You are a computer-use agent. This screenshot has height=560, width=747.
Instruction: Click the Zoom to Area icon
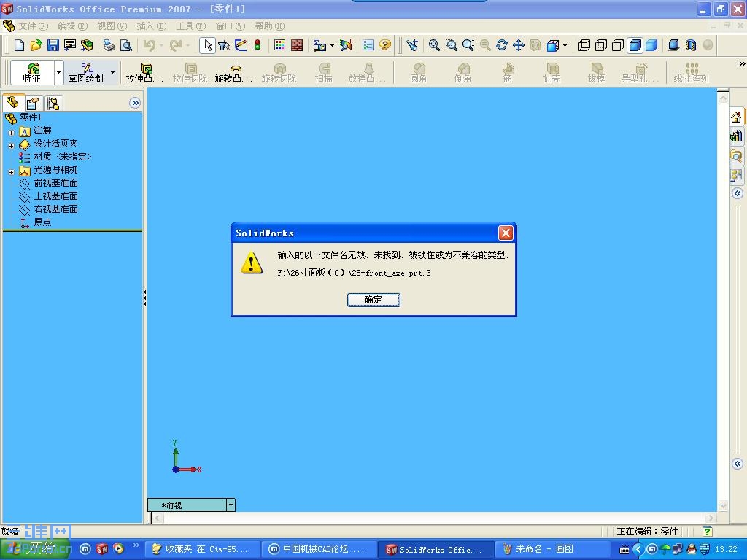click(x=451, y=45)
